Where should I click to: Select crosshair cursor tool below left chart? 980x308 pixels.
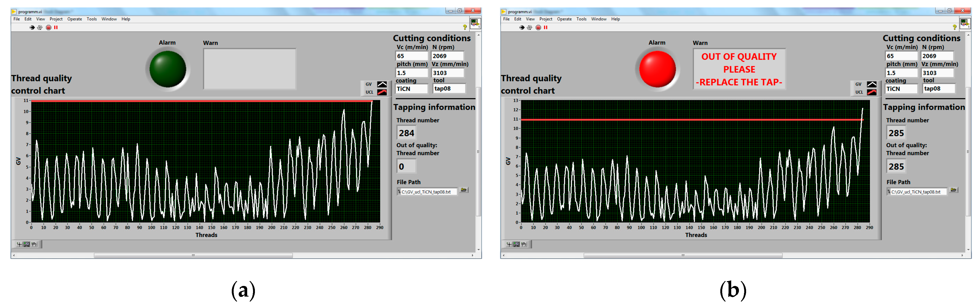19,244
